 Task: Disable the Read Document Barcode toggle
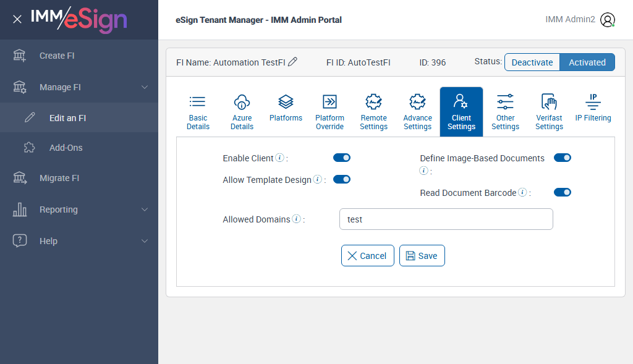pyautogui.click(x=563, y=192)
